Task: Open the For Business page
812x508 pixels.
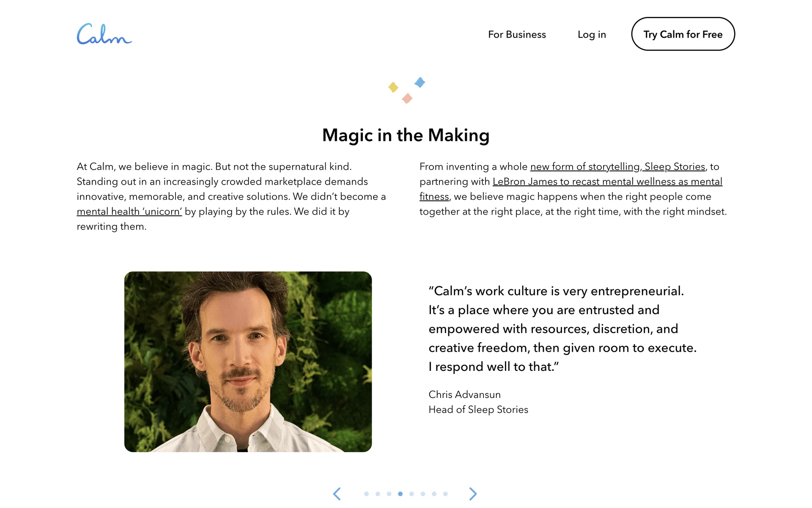Action: (x=517, y=34)
